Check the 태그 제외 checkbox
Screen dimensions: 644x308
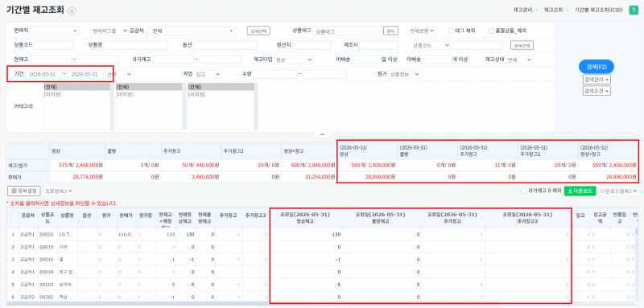click(451, 31)
